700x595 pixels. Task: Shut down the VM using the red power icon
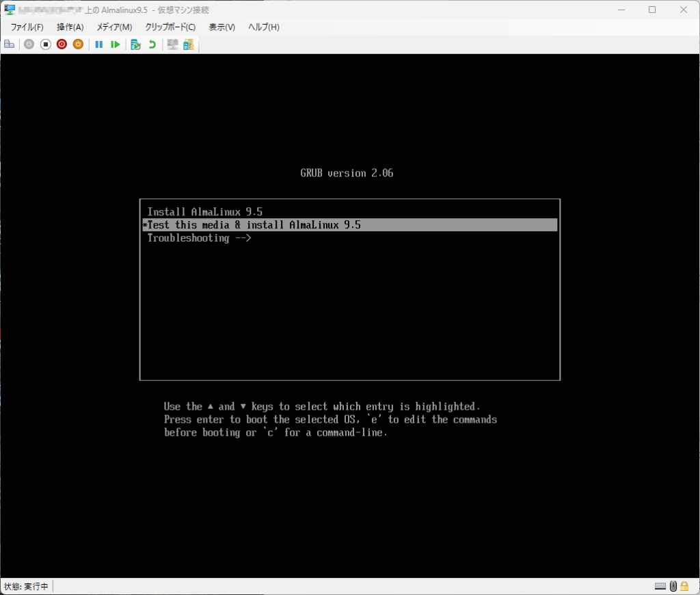(x=62, y=44)
